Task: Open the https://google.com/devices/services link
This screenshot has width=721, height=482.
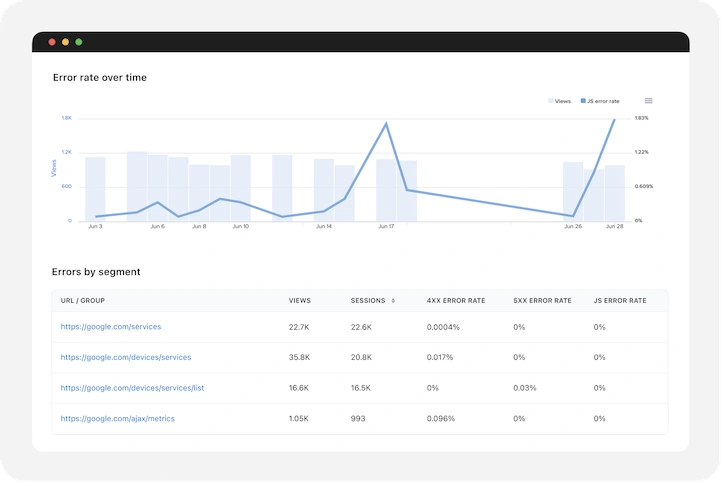Action: (125, 357)
